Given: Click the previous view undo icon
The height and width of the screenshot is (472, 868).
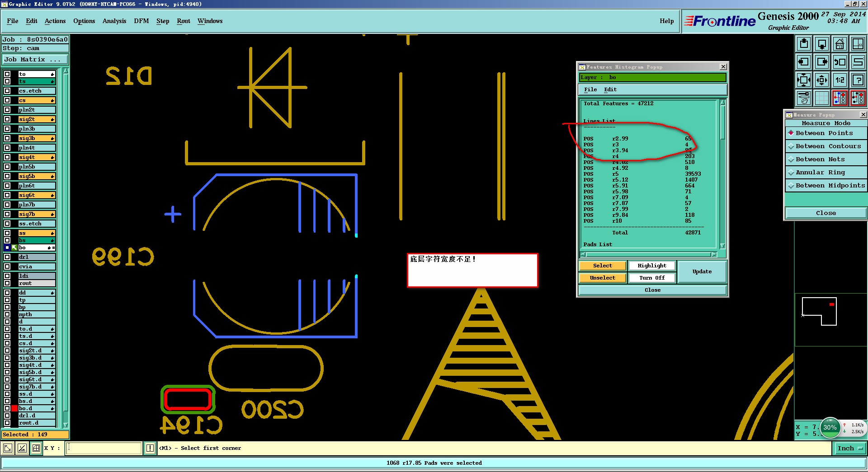Looking at the screenshot, I should click(x=840, y=62).
